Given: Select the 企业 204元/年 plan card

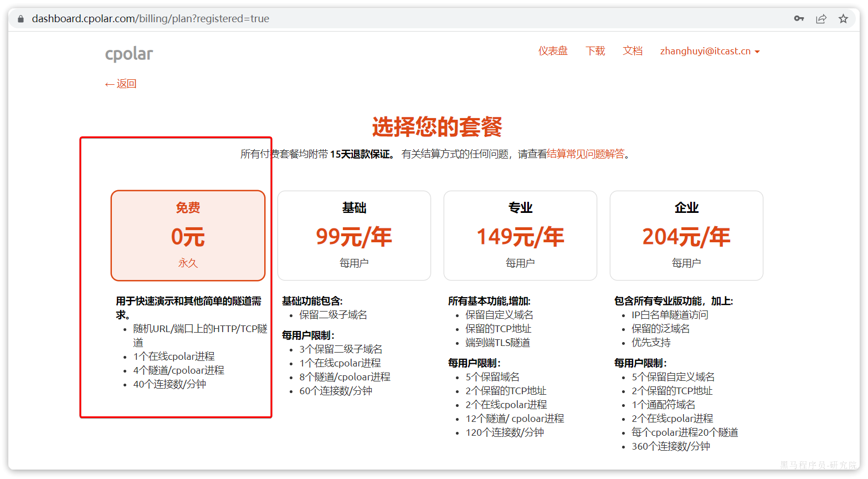Looking at the screenshot, I should [686, 236].
